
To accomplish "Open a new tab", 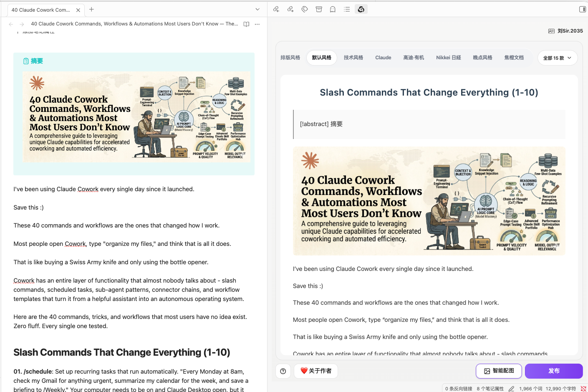I will tap(91, 9).
